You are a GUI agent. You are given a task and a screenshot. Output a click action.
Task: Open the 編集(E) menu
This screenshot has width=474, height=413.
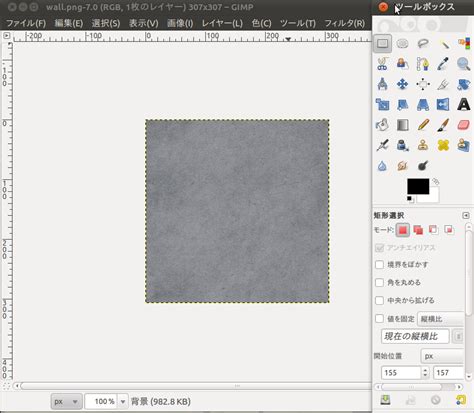68,23
